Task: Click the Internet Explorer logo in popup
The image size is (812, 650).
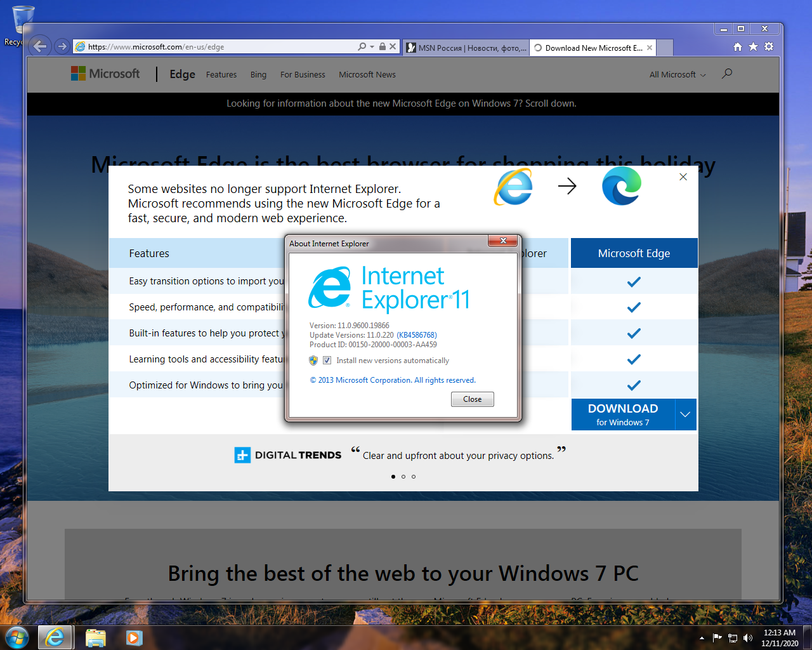Action: [x=513, y=187]
